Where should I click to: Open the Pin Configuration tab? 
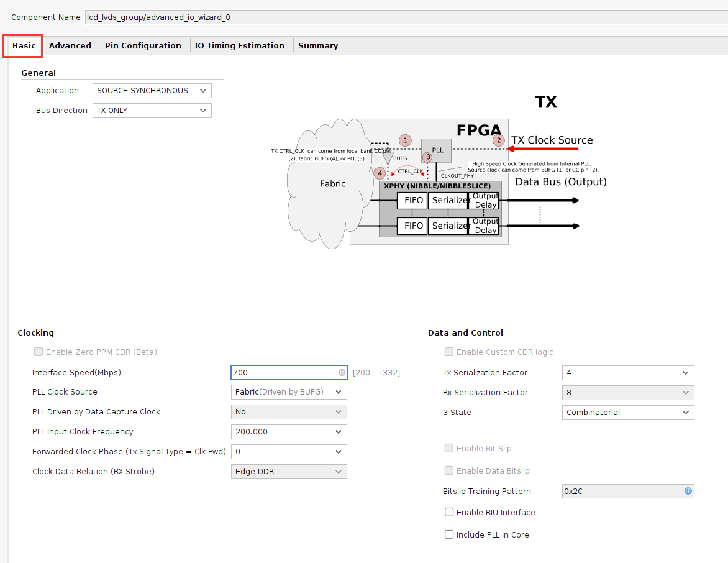[143, 45]
